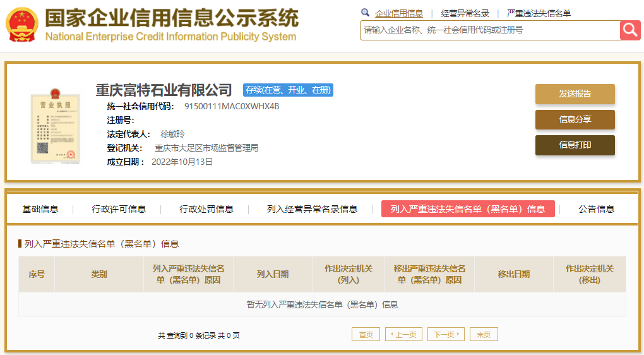Switch to the 公告信息 tab
644x355 pixels.
coord(597,209)
